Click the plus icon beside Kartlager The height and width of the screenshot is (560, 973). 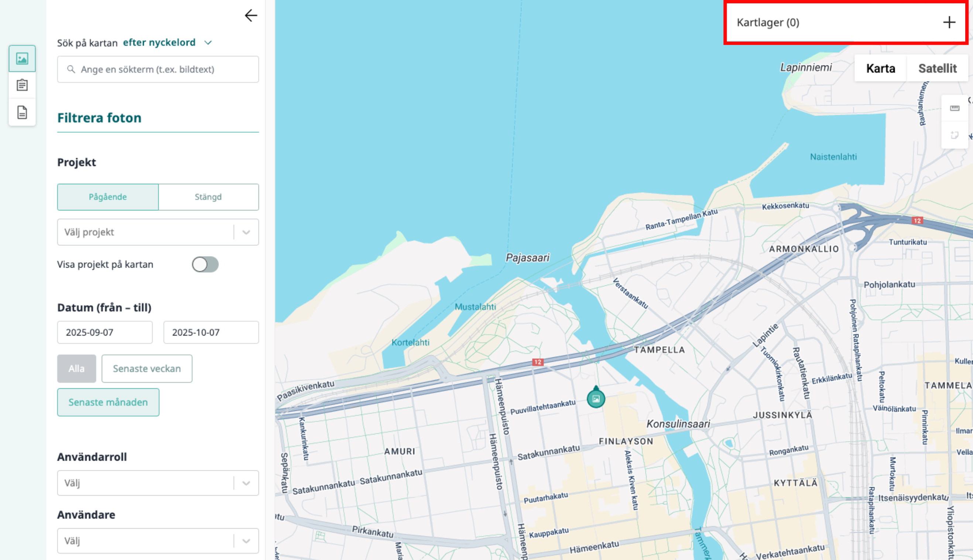949,22
